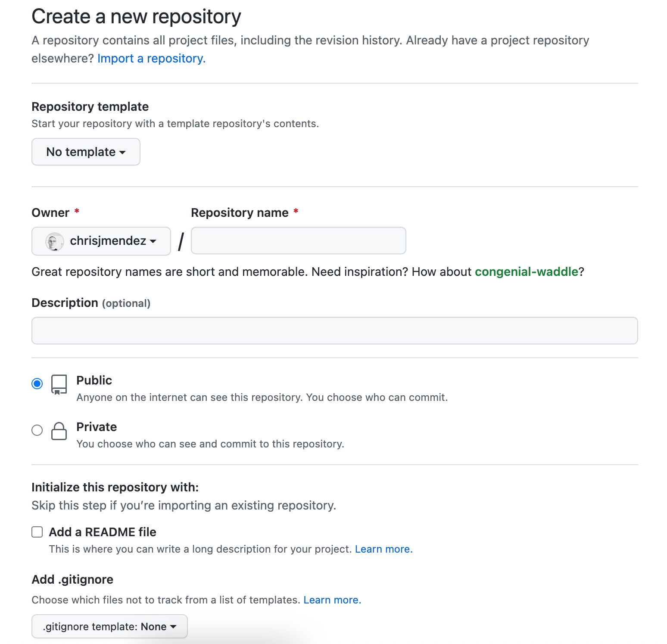Select the Private radio button

(37, 430)
